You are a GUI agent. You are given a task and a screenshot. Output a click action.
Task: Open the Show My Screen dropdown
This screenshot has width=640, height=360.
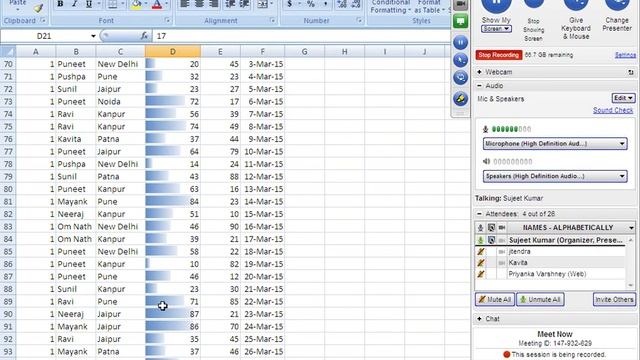point(496,29)
